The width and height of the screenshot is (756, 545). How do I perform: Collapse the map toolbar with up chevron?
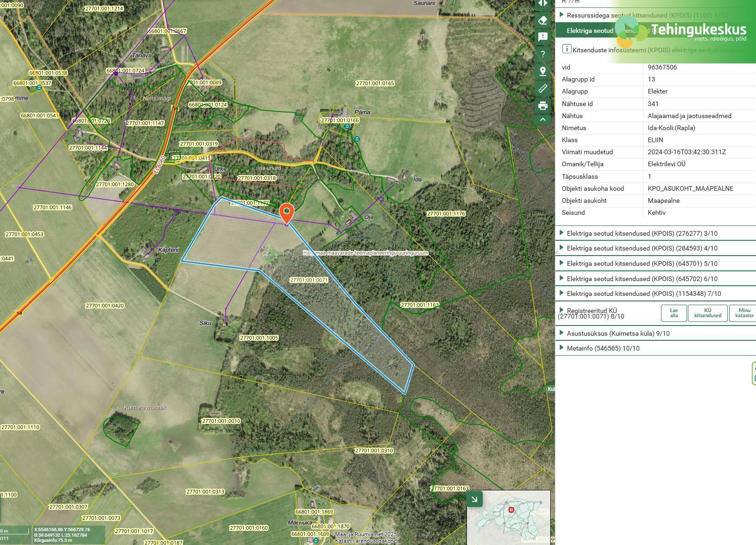(x=543, y=119)
